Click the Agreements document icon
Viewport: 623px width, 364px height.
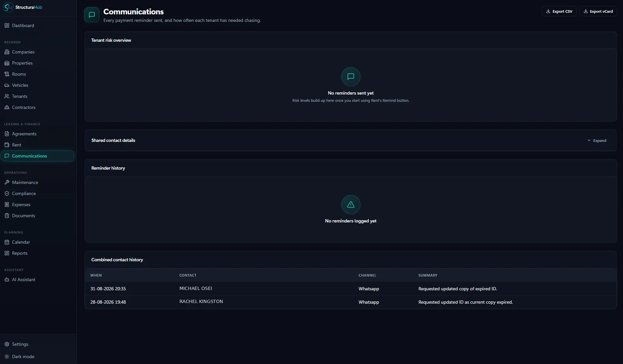click(x=7, y=134)
